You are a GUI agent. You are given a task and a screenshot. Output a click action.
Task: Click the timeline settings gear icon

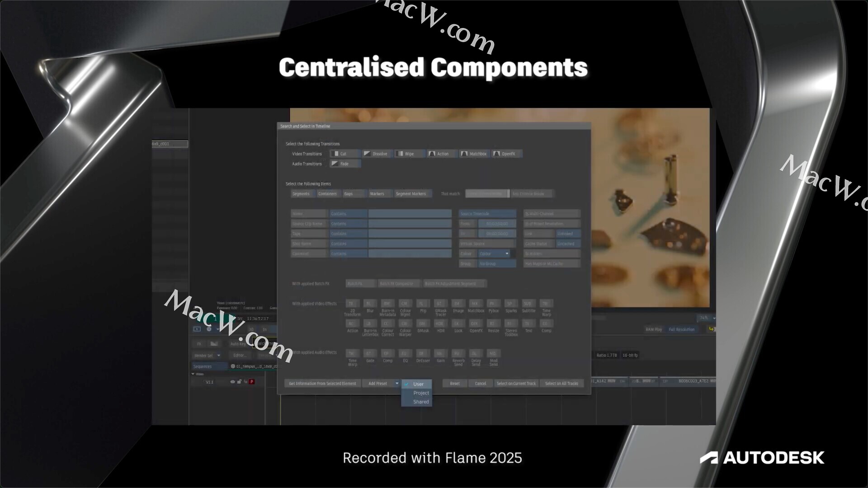point(209,329)
